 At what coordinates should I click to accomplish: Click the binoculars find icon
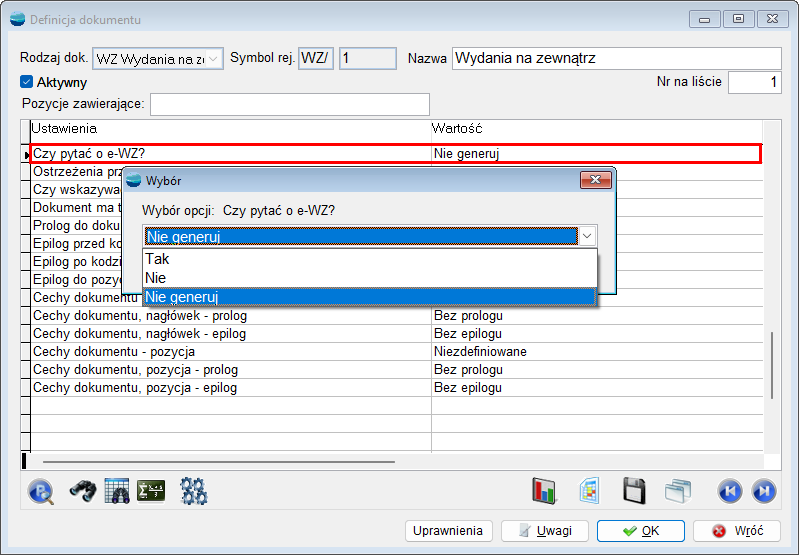(82, 490)
